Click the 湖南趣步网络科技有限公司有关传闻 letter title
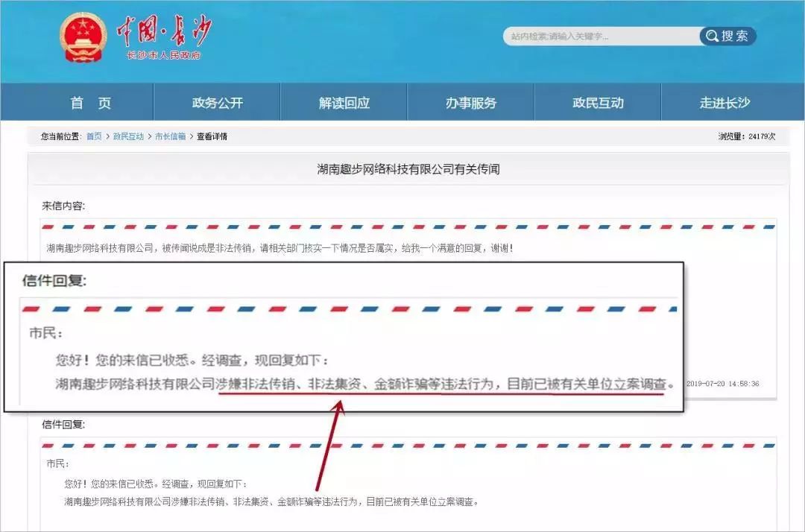 click(408, 169)
